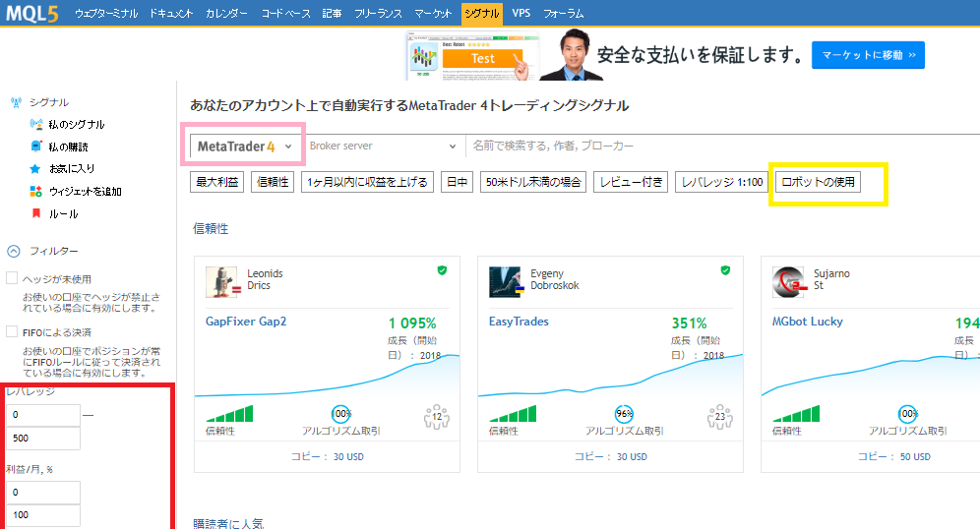
Task: Click the My Subscriptions (私の購読) icon
Action: click(36, 147)
